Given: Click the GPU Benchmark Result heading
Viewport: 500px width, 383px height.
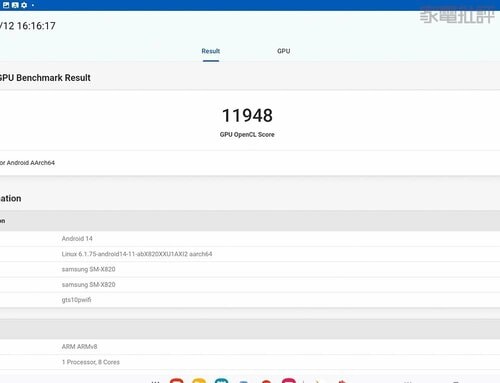Looking at the screenshot, I should [45, 78].
